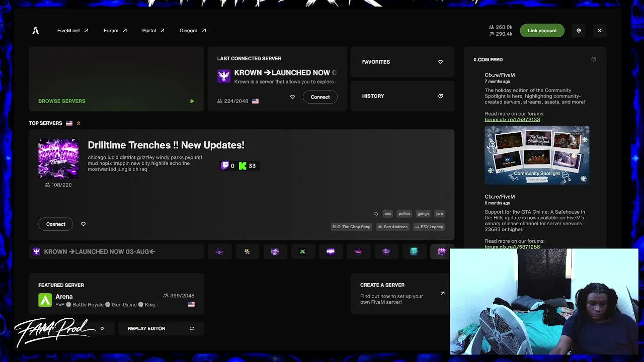644x362 pixels.
Task: Select the 'gangs' tag
Action: (423, 214)
